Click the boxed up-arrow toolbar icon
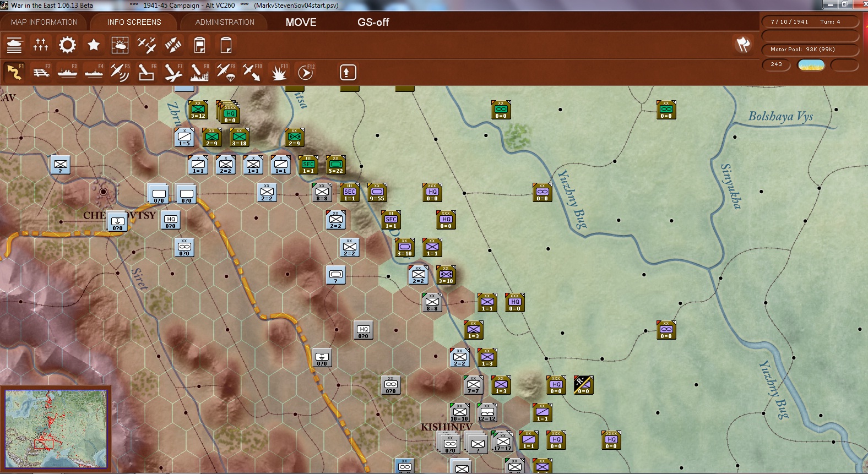The image size is (868, 474). click(x=348, y=72)
